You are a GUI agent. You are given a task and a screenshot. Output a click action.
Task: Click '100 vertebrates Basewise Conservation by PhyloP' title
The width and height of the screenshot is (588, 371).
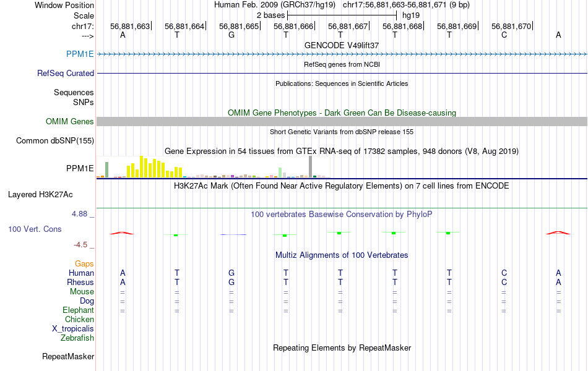(x=342, y=215)
